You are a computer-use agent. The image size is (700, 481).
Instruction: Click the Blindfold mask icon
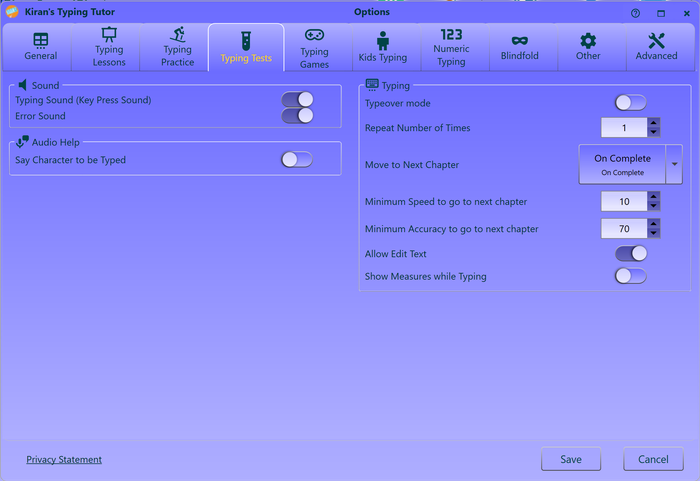[520, 41]
